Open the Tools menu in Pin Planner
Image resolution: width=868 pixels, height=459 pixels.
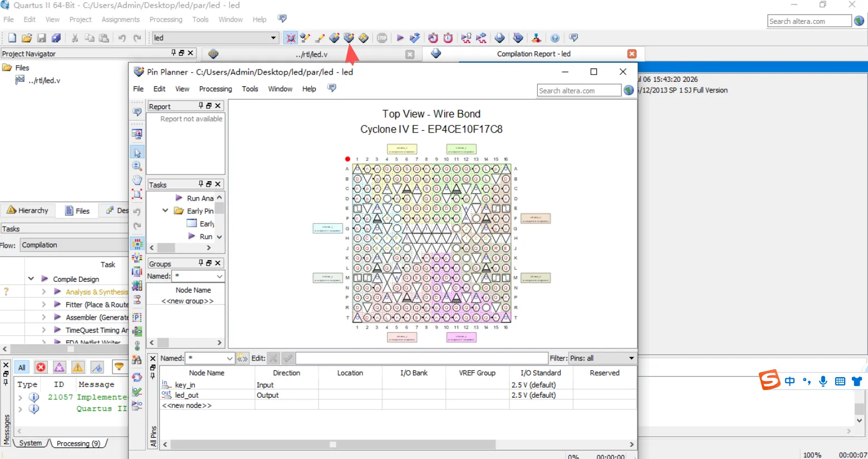pyautogui.click(x=250, y=89)
